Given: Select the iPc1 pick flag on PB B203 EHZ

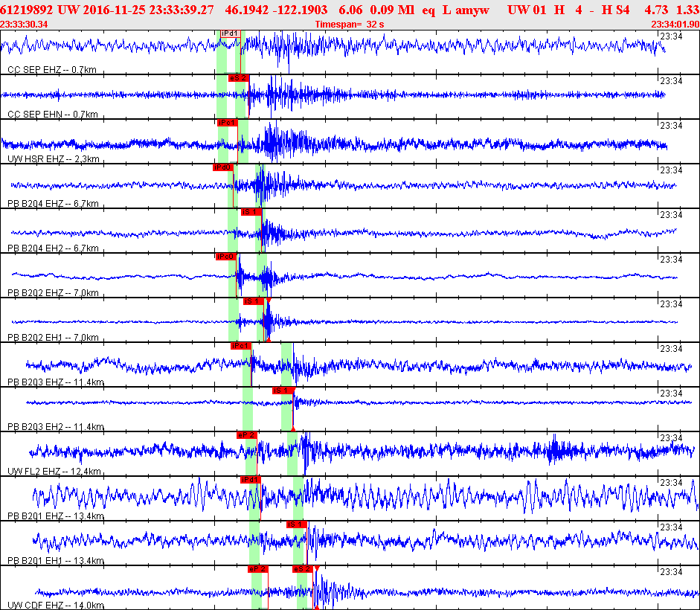Looking at the screenshot, I should click(x=241, y=346).
